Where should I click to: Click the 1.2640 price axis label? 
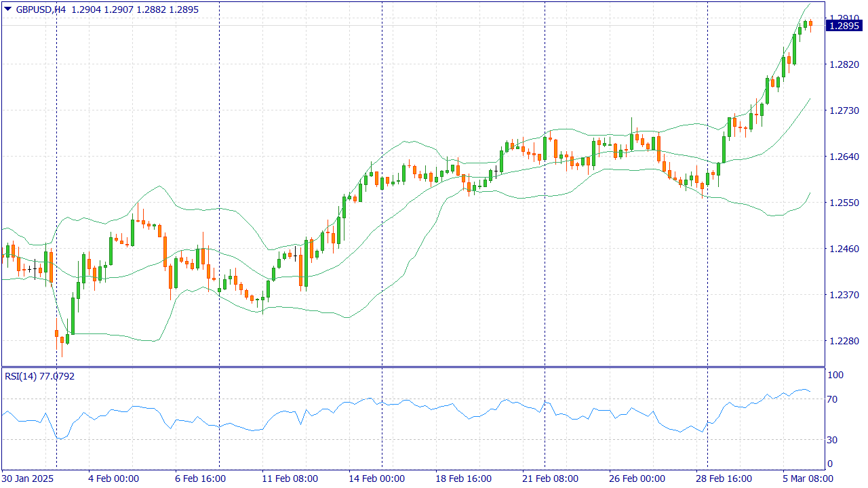click(845, 157)
